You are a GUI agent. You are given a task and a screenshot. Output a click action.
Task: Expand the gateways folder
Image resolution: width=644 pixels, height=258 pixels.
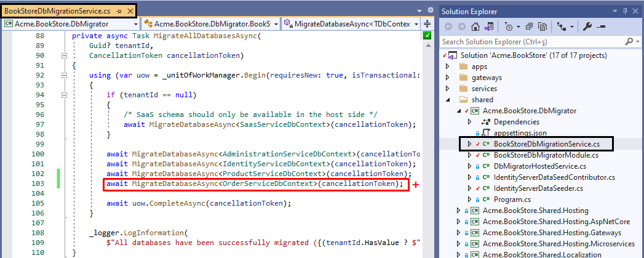(447, 78)
